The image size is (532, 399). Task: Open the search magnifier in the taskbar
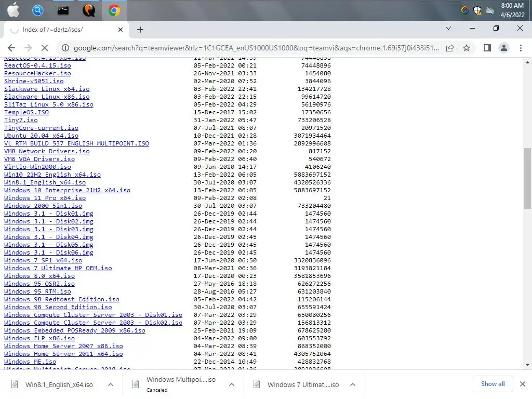tap(37, 10)
